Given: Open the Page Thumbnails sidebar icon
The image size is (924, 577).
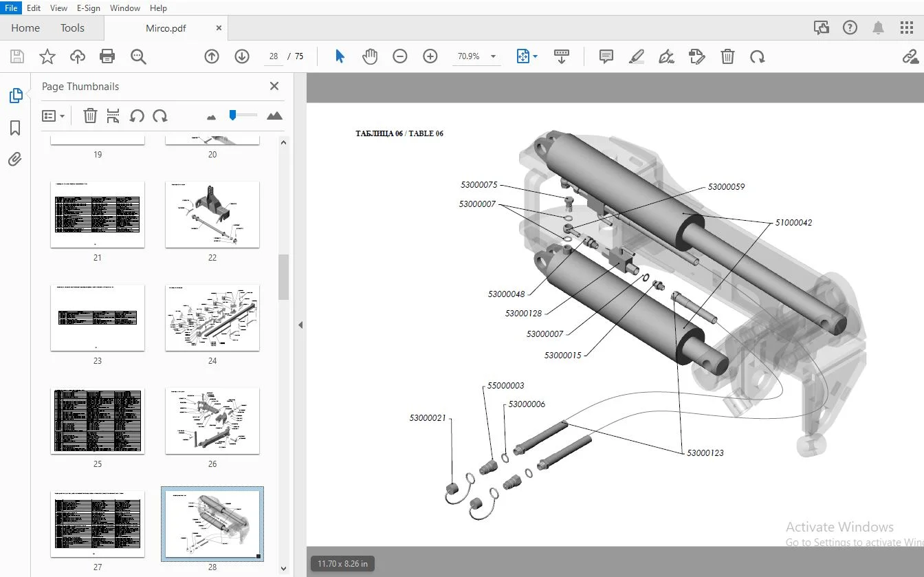Looking at the screenshot, I should tap(15, 96).
